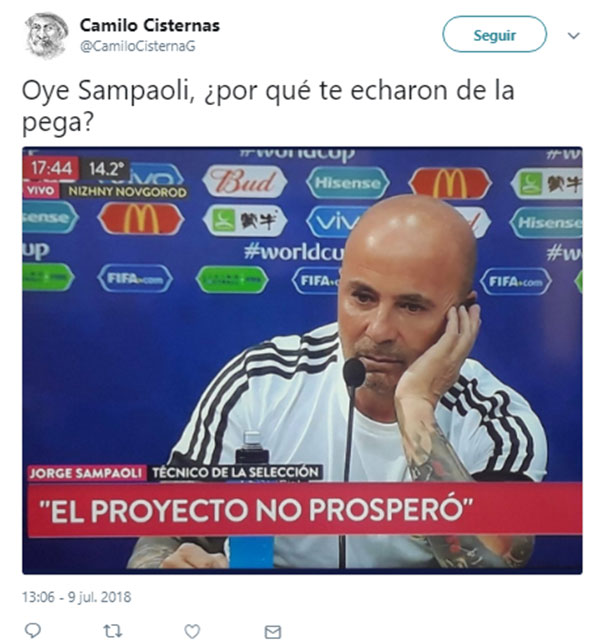Image resolution: width=610 pixels, height=644 pixels.
Task: Click the 17:44 time overlay on image
Action: pos(51,168)
